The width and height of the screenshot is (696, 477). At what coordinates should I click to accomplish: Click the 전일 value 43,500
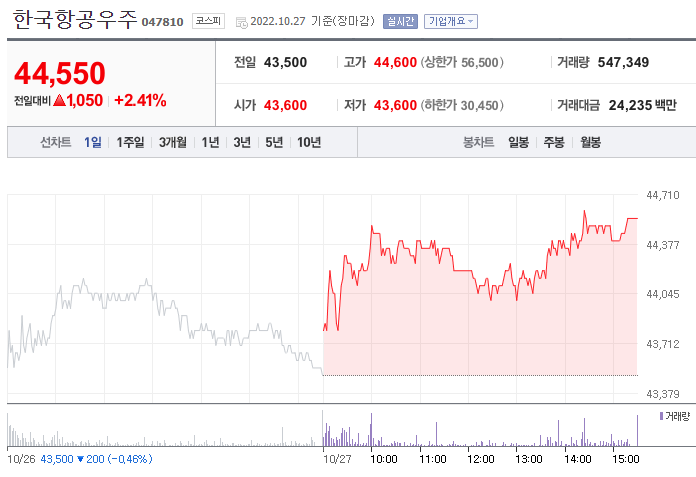(285, 63)
